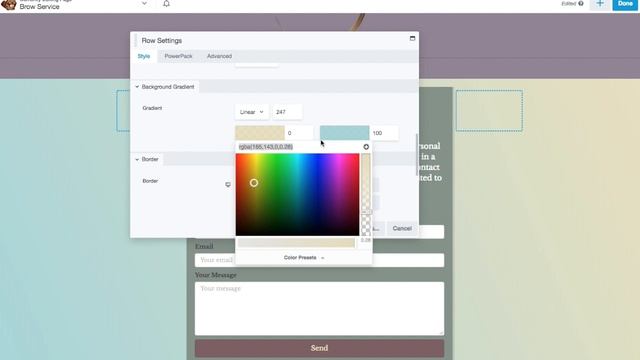
Task: Open the notifications bell
Action: point(166,4)
